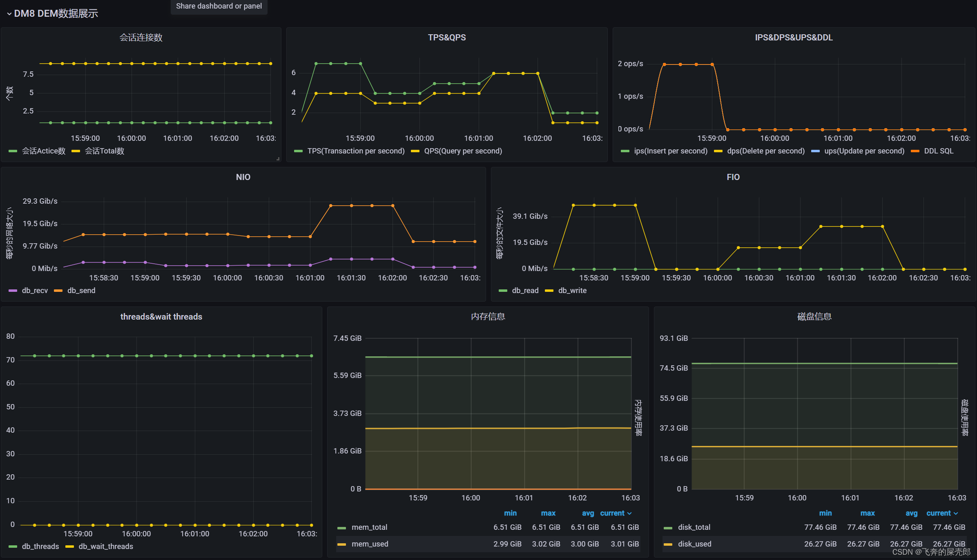977x560 pixels.
Task: Click the db_threads green legend swatch
Action: [13, 547]
